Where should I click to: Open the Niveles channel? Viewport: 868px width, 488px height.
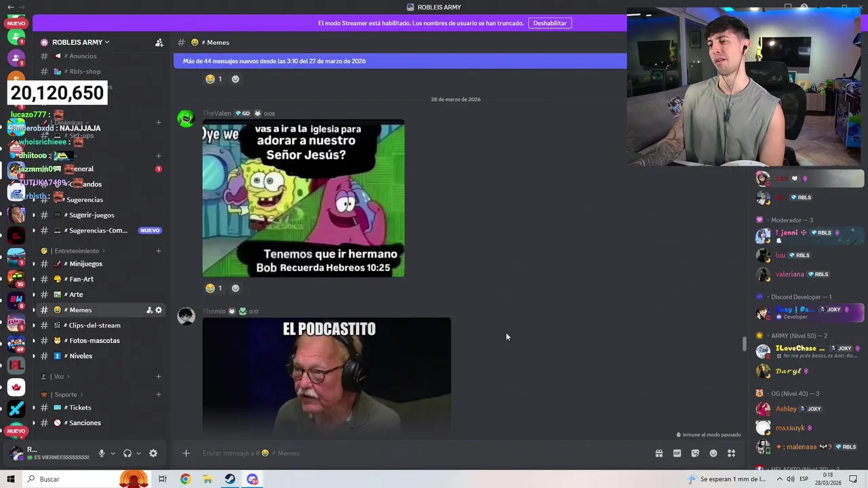[81, 356]
